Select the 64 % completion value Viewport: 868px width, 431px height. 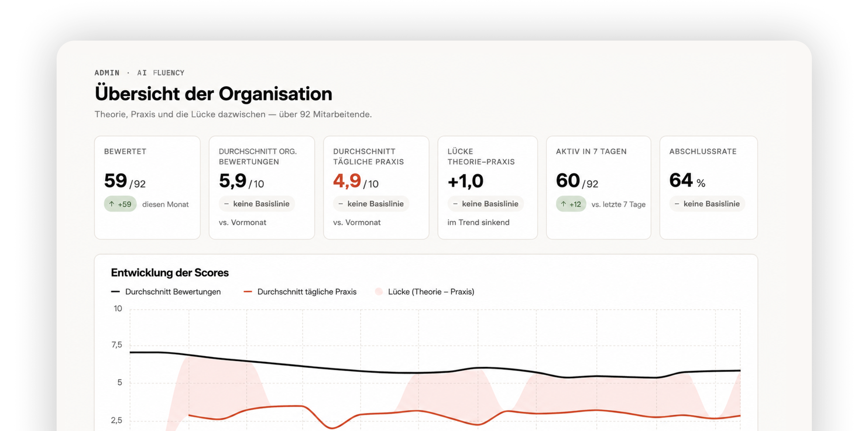tap(687, 180)
